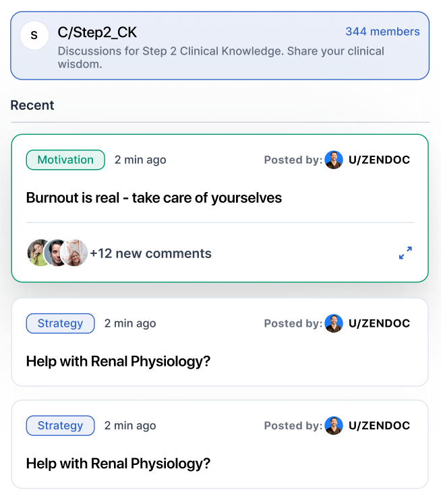Image resolution: width=441 pixels, height=504 pixels.
Task: Open first "Help with Renal Physiology?" post
Action: tap(118, 361)
